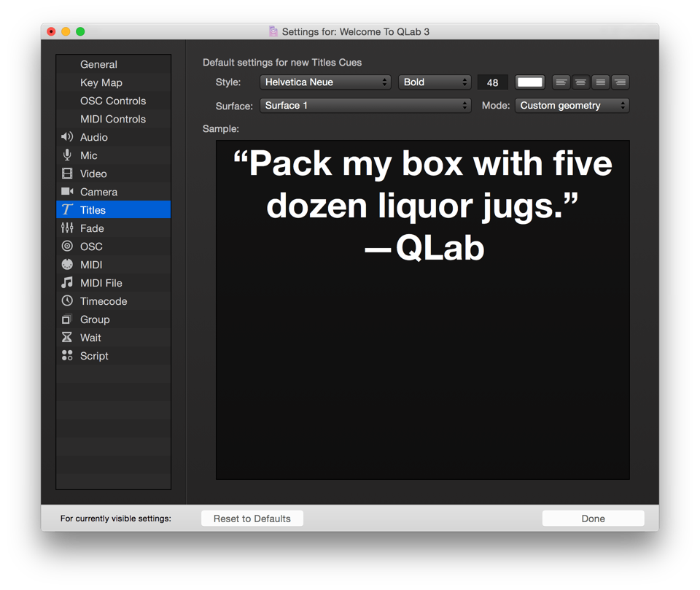
Task: Click the font size field showing 48
Action: pos(492,82)
